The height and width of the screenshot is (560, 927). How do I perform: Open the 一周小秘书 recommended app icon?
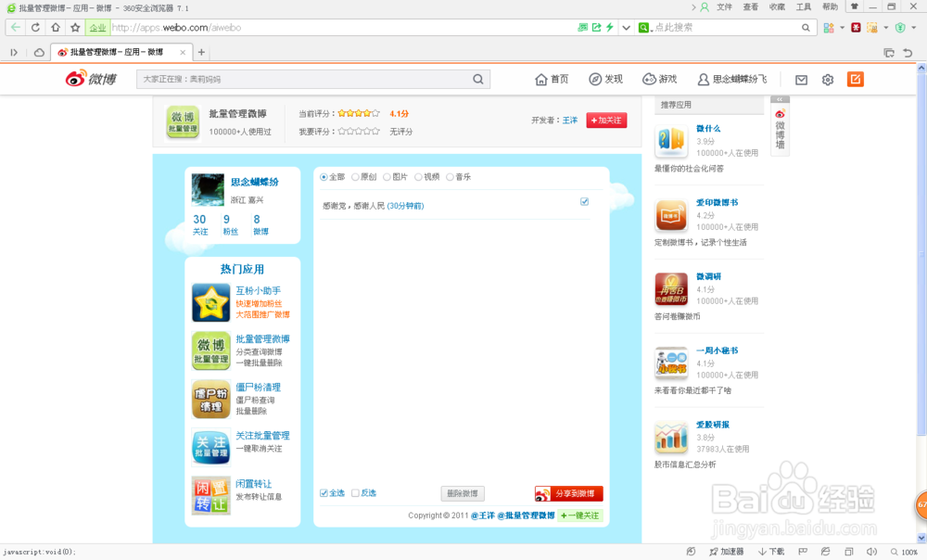pos(671,363)
